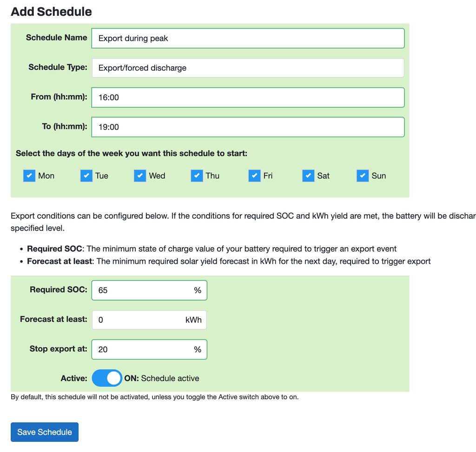Click the Save Schedule button
Viewport: 476px width, 452px height.
[45, 432]
